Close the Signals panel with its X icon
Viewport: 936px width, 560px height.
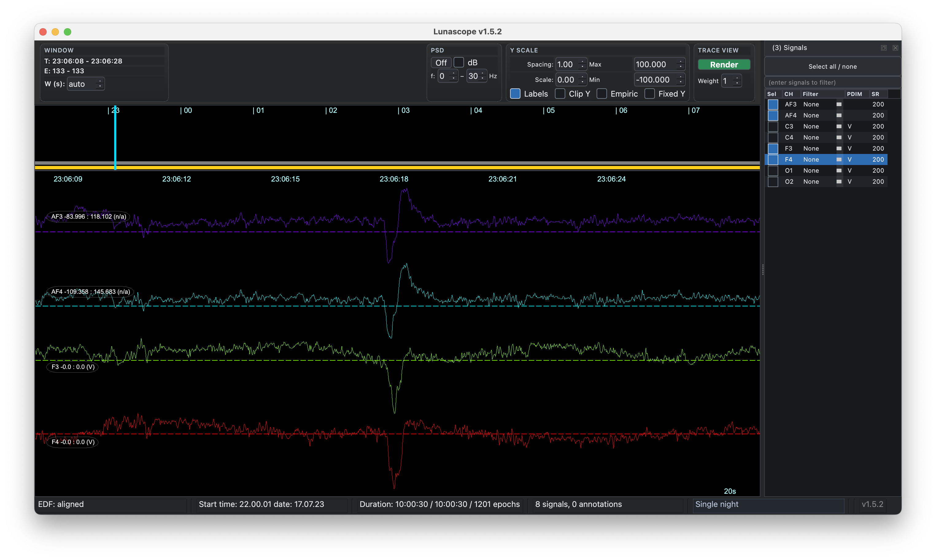895,48
